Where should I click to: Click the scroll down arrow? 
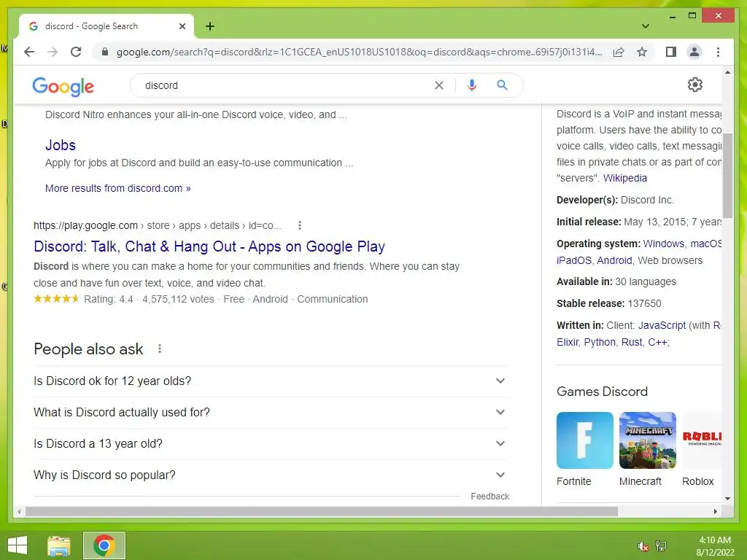pyautogui.click(x=727, y=499)
